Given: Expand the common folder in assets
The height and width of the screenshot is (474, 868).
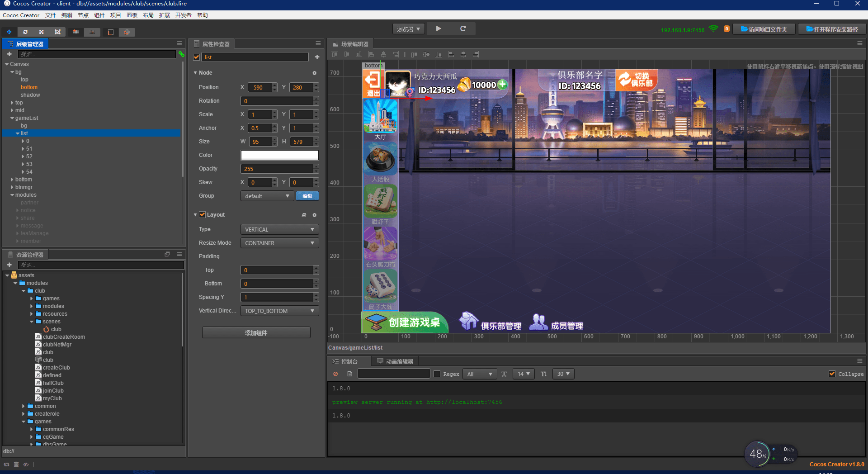Looking at the screenshot, I should [24, 406].
